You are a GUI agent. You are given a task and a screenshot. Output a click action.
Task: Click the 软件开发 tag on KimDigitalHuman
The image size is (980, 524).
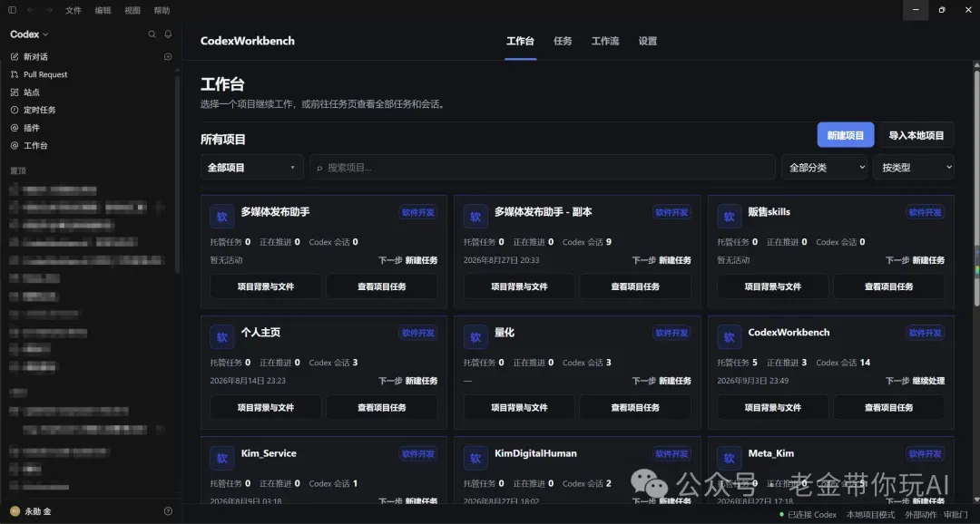[x=671, y=454]
